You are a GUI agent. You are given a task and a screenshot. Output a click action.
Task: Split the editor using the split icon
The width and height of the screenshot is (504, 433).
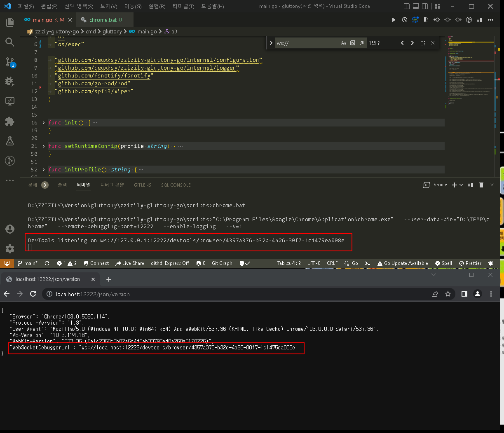pos(480,20)
